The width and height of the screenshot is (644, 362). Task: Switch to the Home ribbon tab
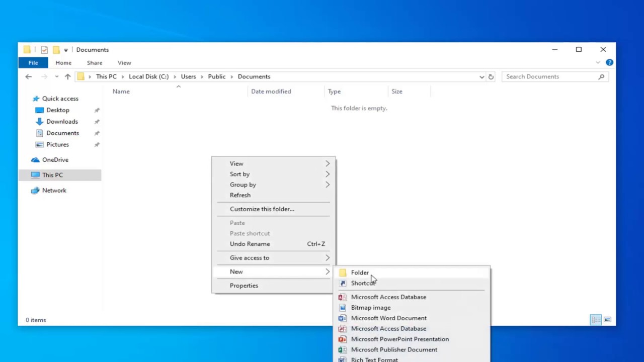63,63
